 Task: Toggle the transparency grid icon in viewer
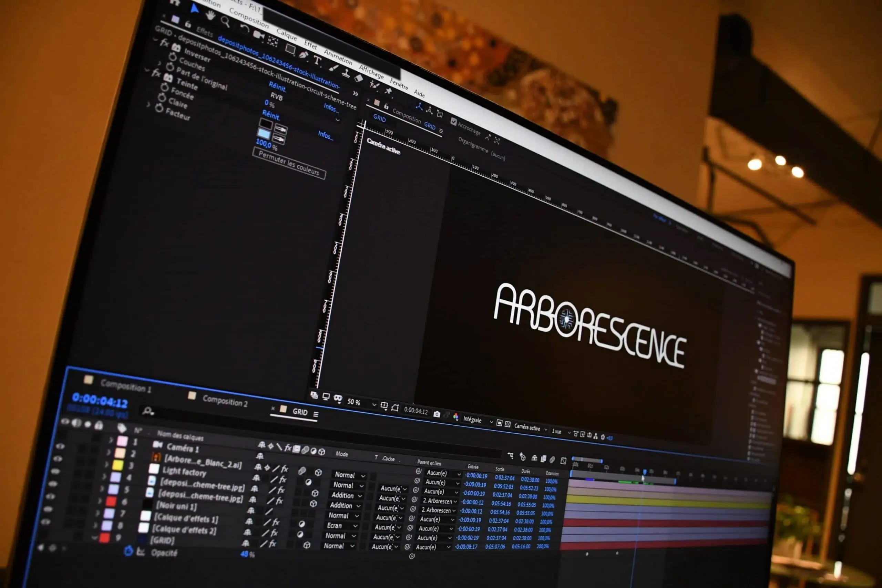507,424
